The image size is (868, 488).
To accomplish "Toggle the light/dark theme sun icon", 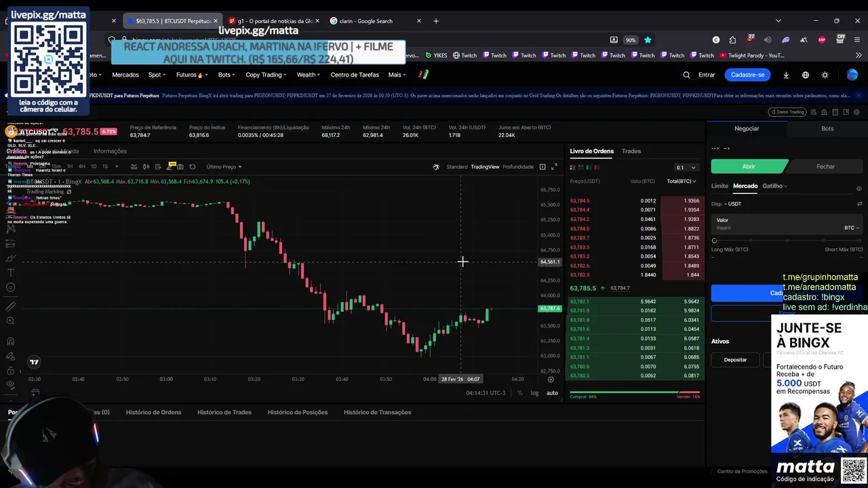I will [825, 75].
